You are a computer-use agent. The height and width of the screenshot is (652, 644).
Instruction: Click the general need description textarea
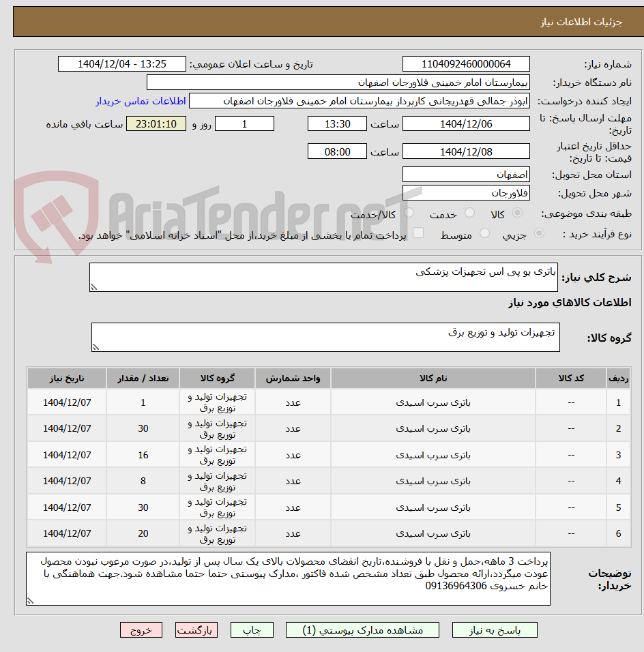(x=323, y=277)
